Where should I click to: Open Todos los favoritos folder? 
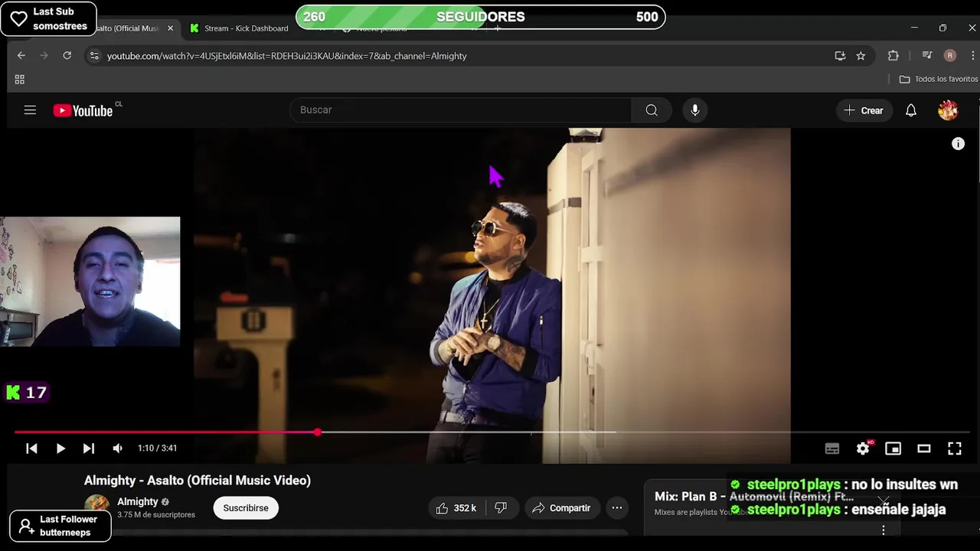coord(939,80)
